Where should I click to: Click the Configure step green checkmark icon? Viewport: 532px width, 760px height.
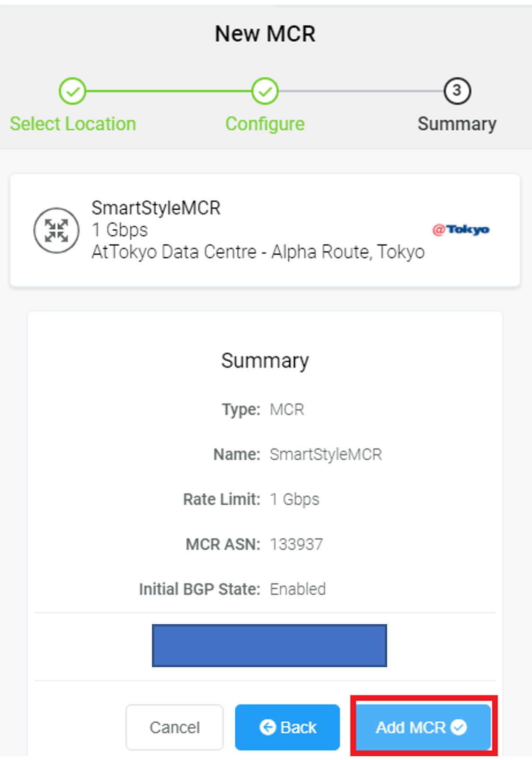coord(265,91)
